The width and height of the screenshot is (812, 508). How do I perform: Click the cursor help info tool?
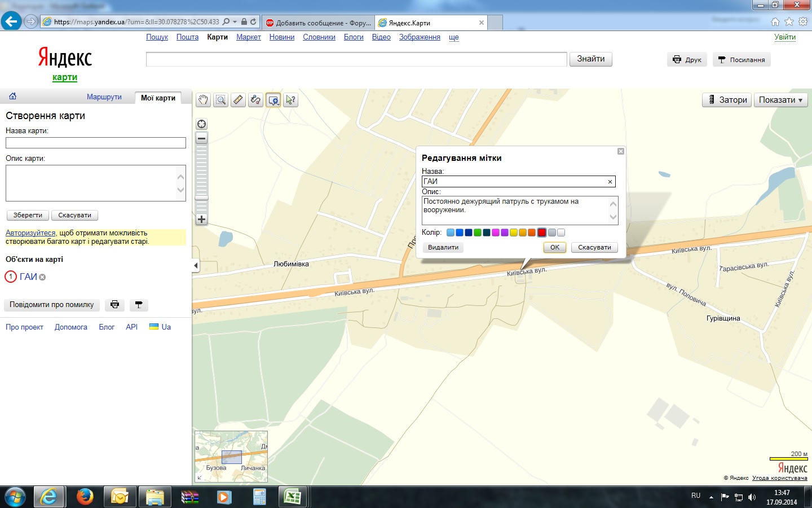coord(290,100)
